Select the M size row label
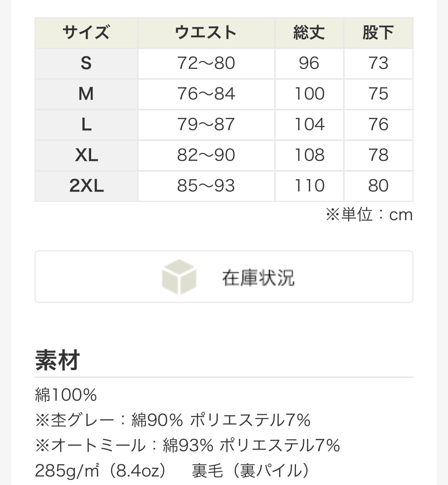 click(86, 94)
